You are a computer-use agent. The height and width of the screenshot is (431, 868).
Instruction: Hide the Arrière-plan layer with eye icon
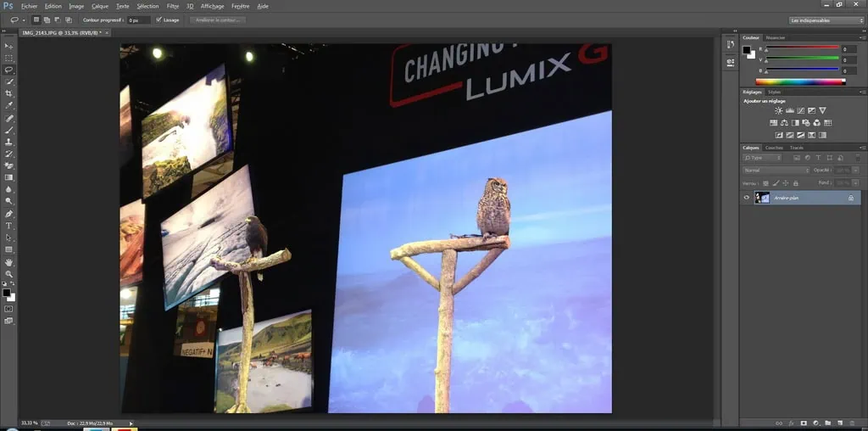click(x=747, y=198)
